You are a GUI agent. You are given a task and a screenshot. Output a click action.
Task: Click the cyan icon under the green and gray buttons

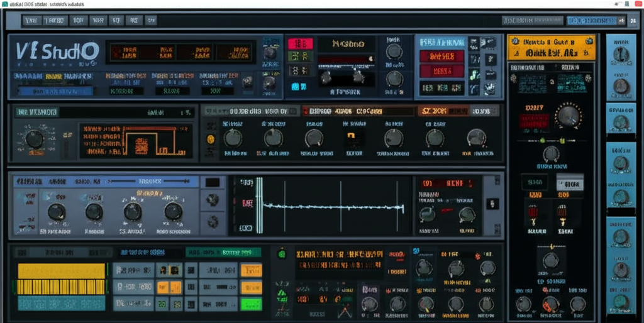(299, 86)
